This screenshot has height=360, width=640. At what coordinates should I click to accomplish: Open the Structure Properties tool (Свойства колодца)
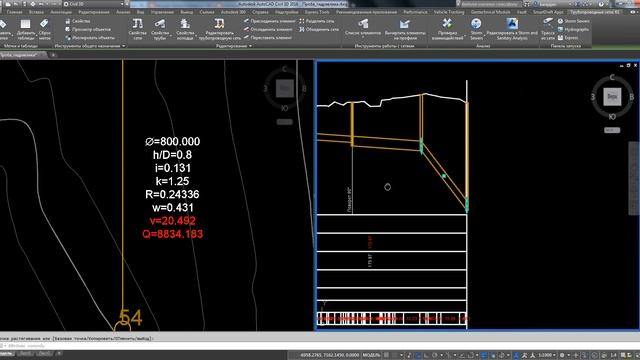pyautogui.click(x=185, y=29)
